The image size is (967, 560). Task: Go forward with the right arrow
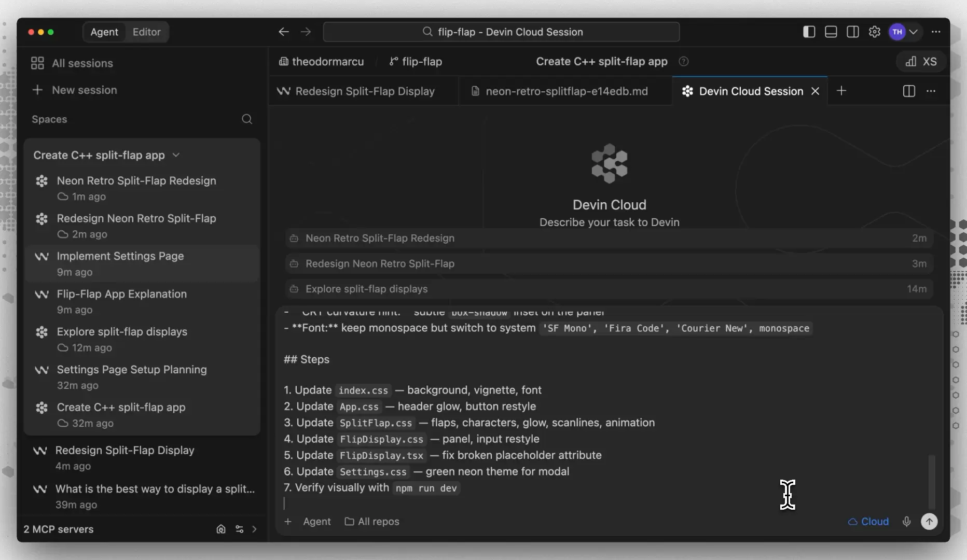(306, 32)
